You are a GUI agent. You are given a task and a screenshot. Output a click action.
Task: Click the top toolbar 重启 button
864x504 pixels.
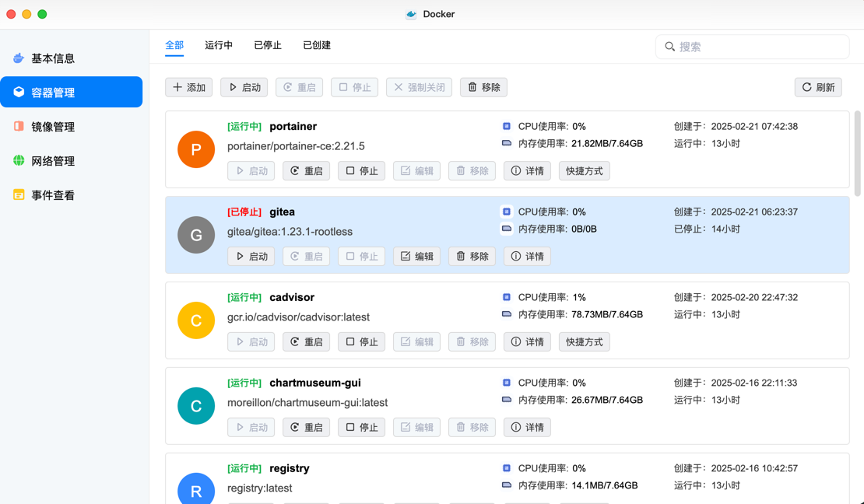coord(299,87)
